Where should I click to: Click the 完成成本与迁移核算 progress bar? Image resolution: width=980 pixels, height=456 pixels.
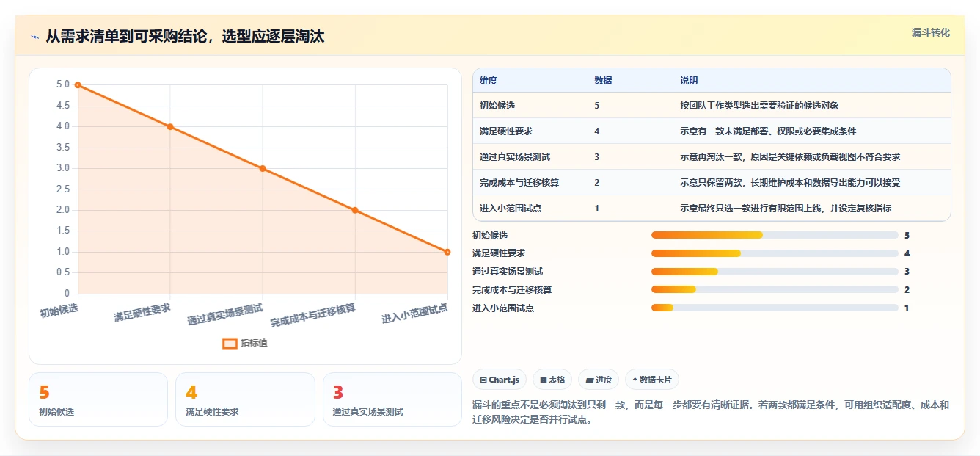775,289
